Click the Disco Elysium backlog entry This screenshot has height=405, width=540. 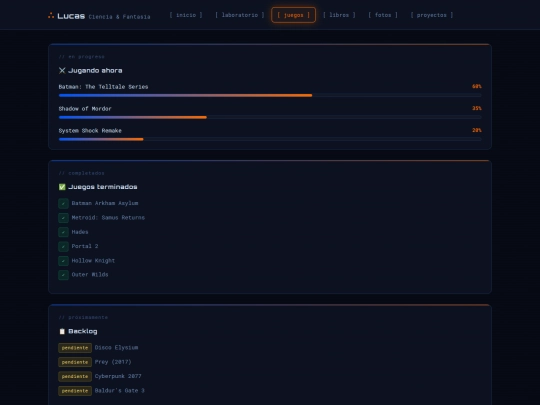pos(116,348)
